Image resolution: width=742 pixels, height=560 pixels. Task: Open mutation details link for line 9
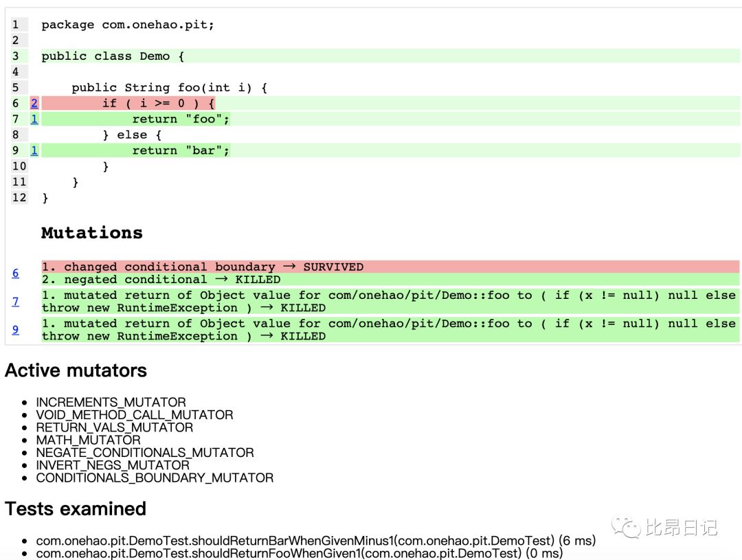click(15, 330)
